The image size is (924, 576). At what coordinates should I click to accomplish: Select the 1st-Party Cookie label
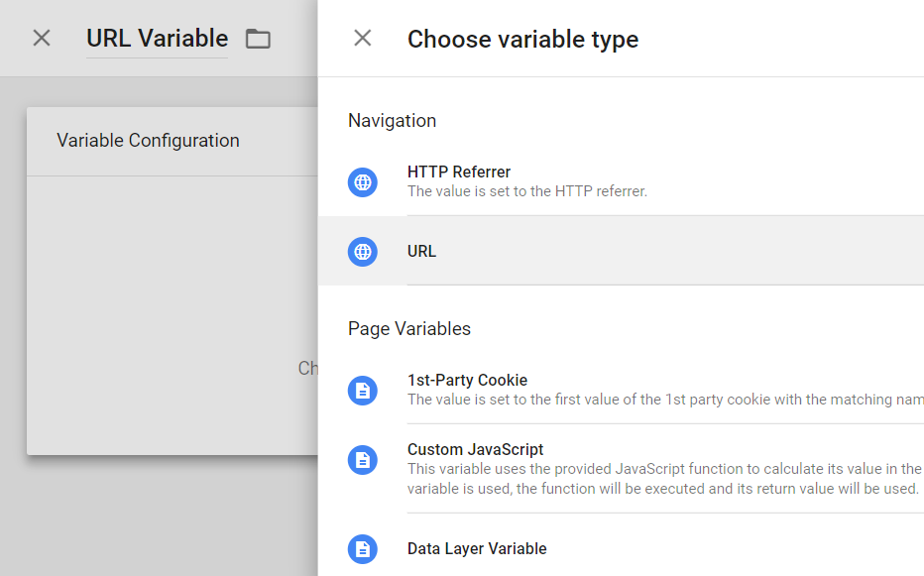coord(467,381)
